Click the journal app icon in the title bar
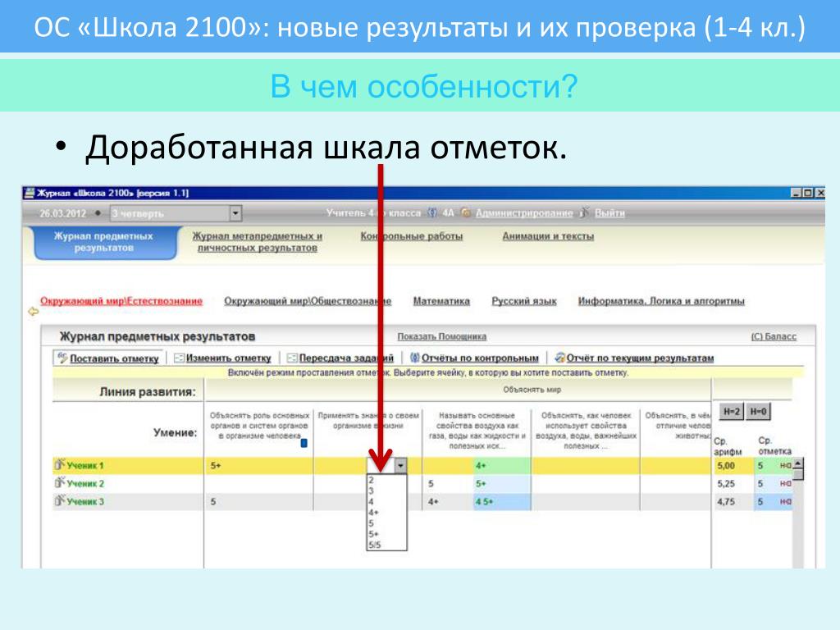Image resolution: width=840 pixels, height=630 pixels. tap(29, 193)
